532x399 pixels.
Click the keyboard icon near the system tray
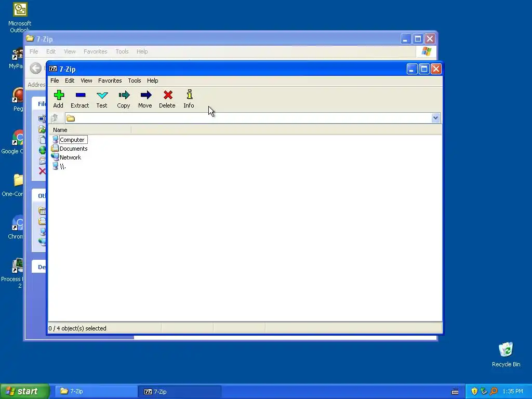[455, 392]
